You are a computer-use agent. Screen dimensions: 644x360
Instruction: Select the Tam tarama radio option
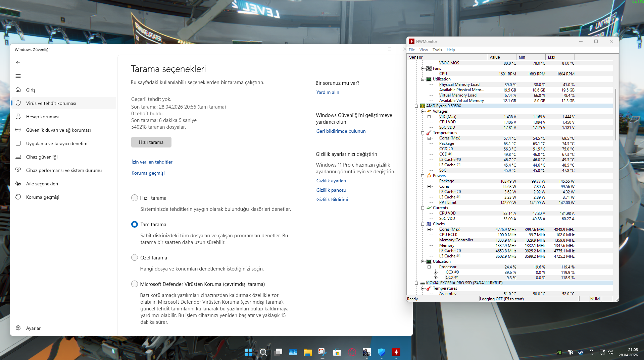(135, 224)
